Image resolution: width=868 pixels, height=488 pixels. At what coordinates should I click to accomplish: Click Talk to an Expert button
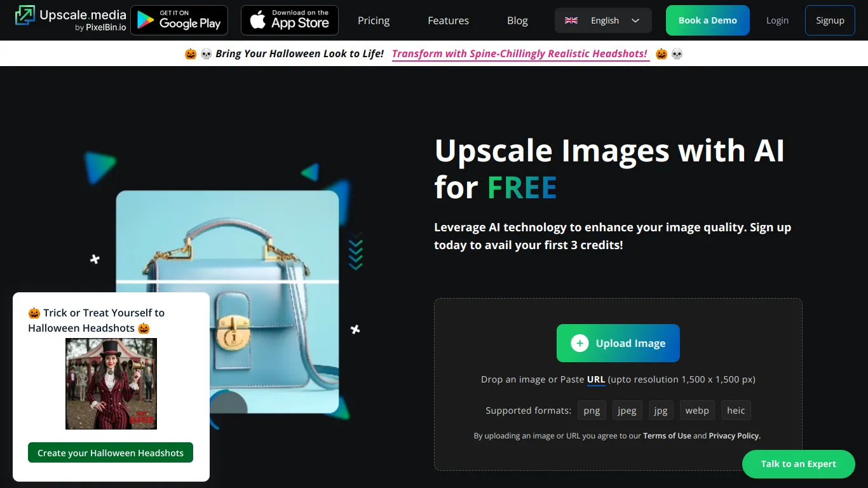799,464
